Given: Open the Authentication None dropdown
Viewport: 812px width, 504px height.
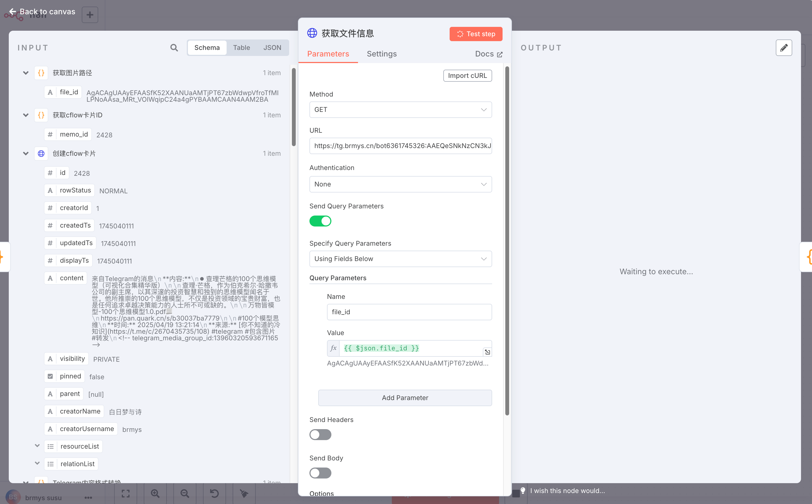Looking at the screenshot, I should point(401,184).
